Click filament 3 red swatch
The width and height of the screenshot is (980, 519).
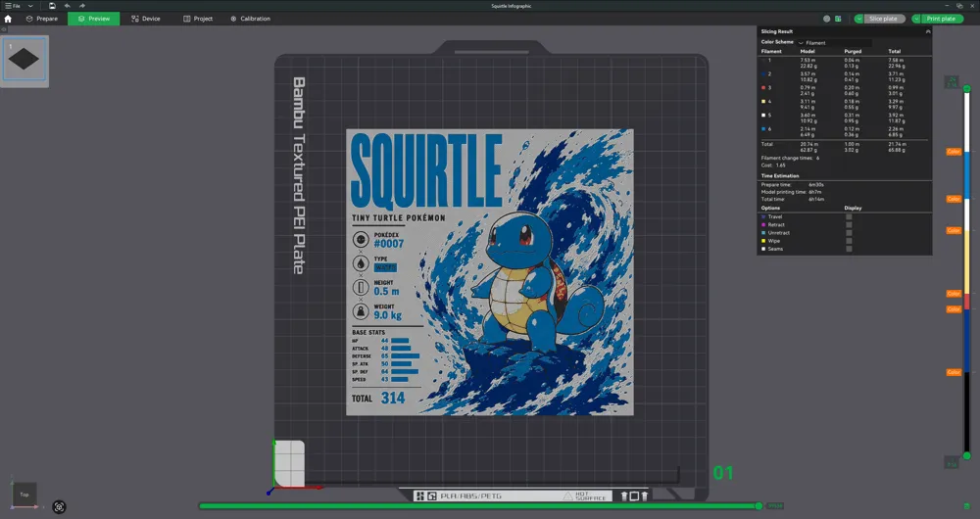pyautogui.click(x=763, y=87)
